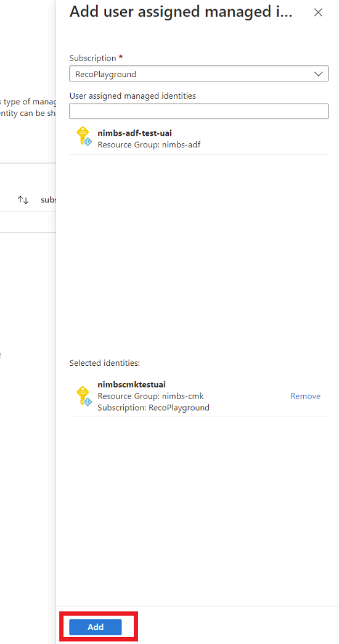Click the Add user assigned managed identity title
Image resolution: width=339 pixels, height=644 pixels.
pyautogui.click(x=181, y=12)
